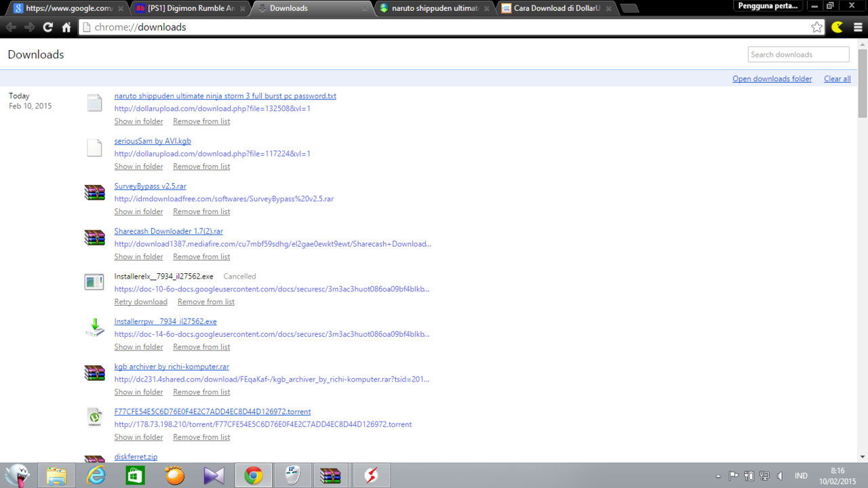
Task: Click the WinRAR icon beside kgb archiver
Action: [x=95, y=373]
